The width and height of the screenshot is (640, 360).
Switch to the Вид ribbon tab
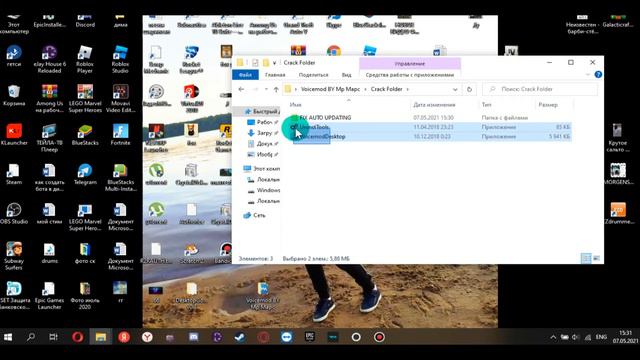[347, 75]
